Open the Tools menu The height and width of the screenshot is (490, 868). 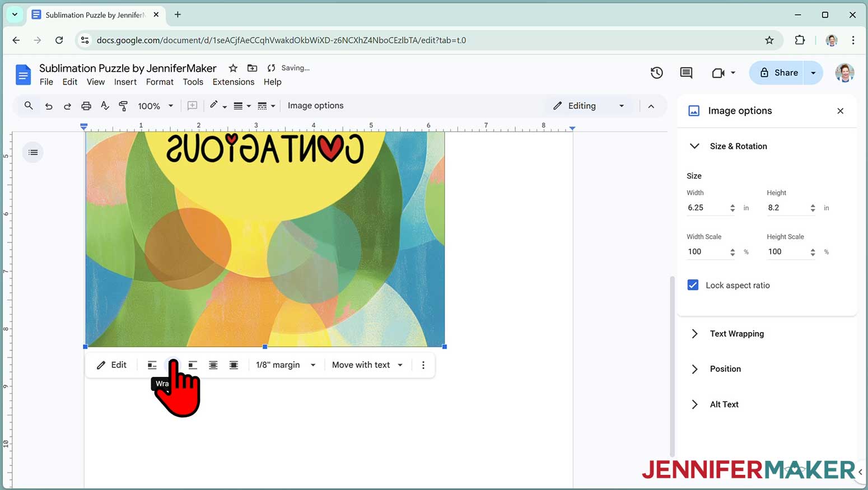tap(193, 82)
